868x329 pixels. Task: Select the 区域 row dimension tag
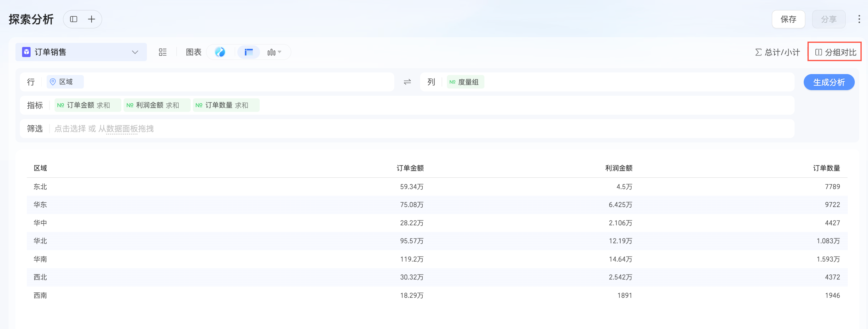(65, 82)
